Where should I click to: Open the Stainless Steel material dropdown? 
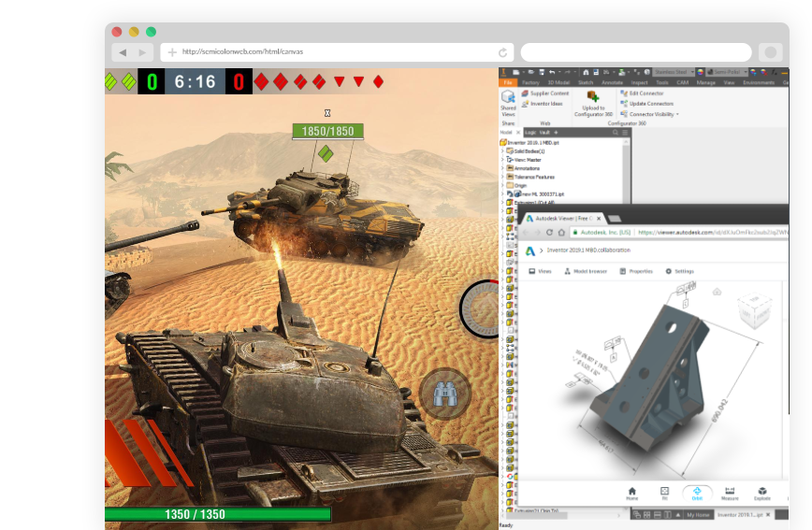[x=674, y=72]
